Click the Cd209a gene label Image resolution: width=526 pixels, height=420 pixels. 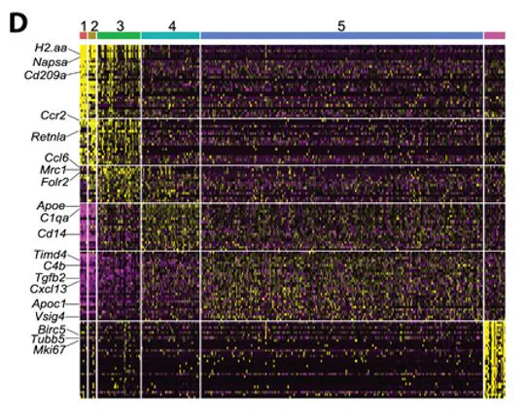[46, 75]
